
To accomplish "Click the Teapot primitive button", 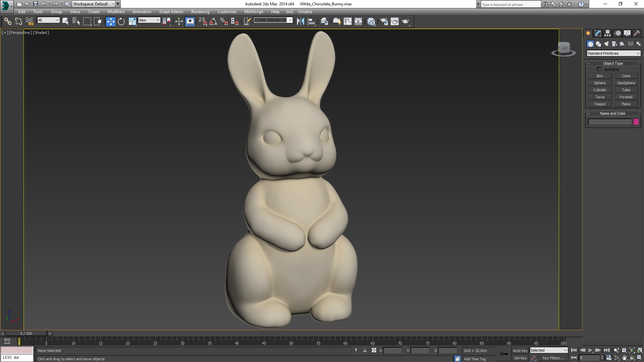I will [x=600, y=104].
